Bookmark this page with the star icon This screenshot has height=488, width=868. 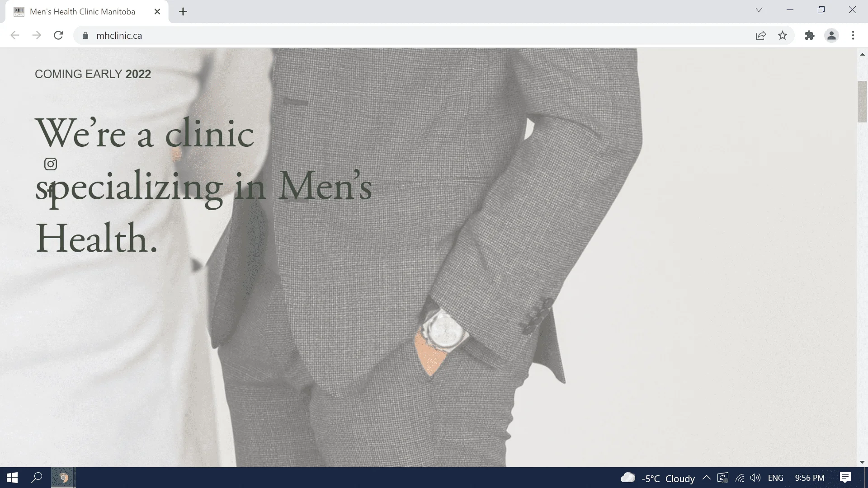(783, 35)
